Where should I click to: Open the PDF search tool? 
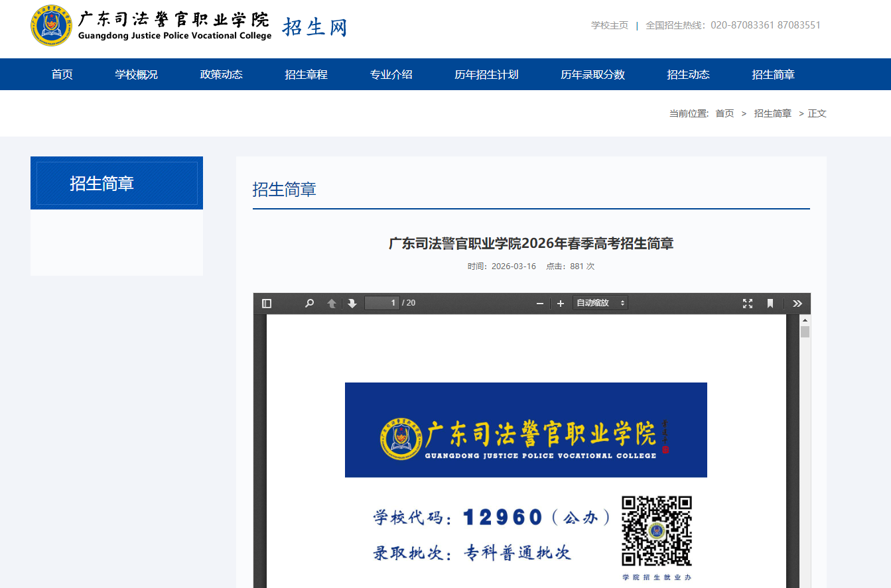click(x=308, y=303)
